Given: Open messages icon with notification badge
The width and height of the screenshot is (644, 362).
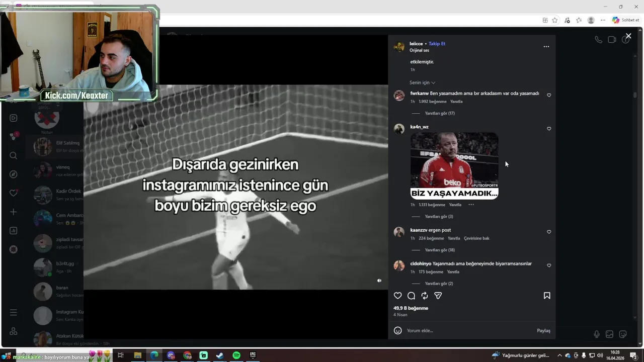Looking at the screenshot, I should [14, 136].
